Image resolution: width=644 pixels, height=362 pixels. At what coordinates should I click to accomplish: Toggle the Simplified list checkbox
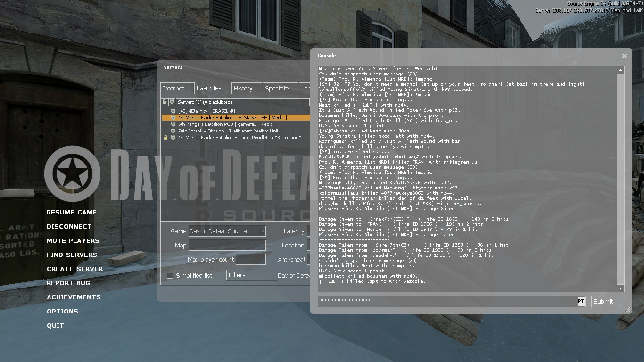pos(170,275)
